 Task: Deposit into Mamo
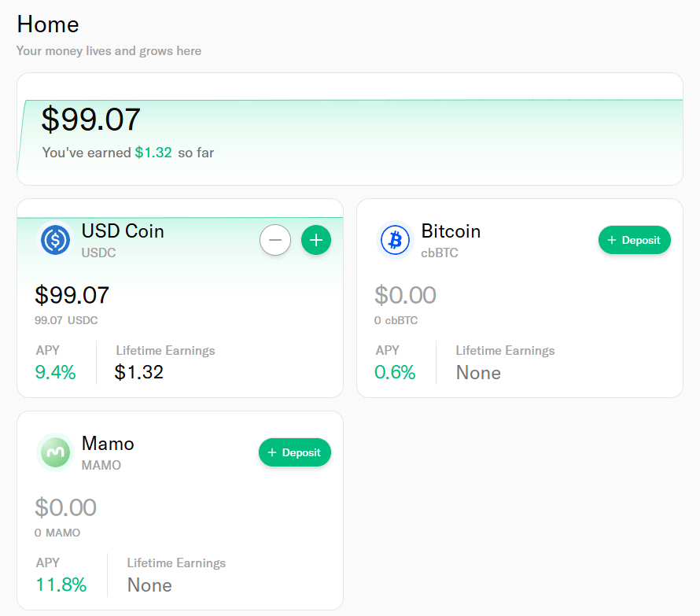[295, 452]
